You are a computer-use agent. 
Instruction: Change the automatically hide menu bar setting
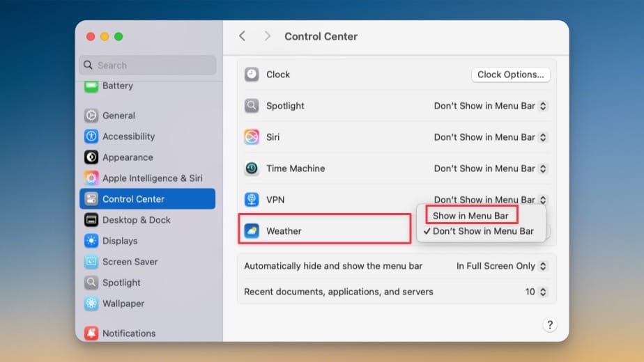click(502, 266)
